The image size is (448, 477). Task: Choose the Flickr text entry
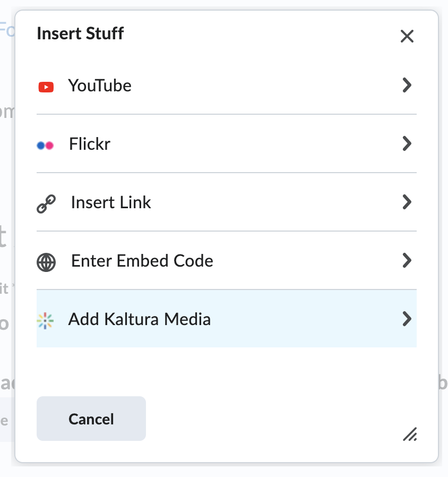coord(90,144)
